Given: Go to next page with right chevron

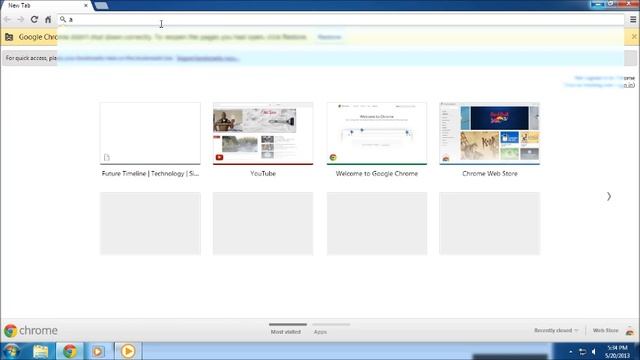Looking at the screenshot, I should pos(609,196).
